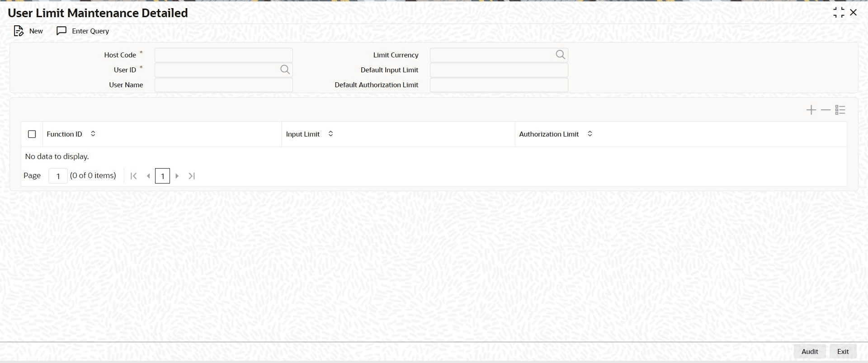Focus the Host Code input field
This screenshot has height=363, width=868.
point(224,55)
